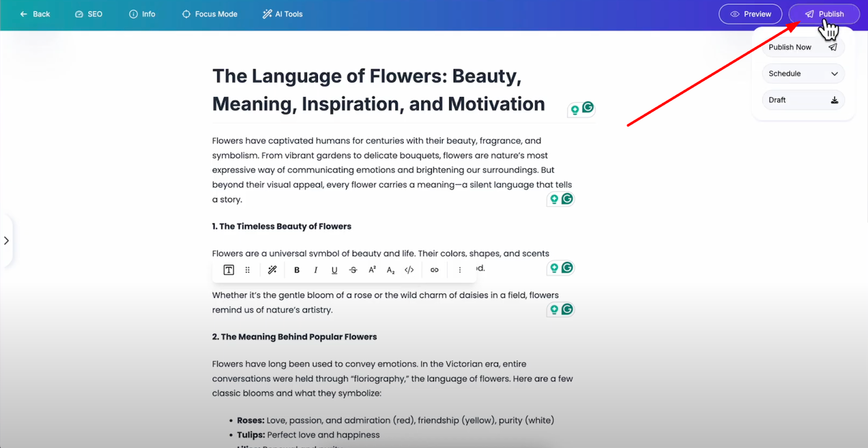
Task: Apply strikethrough formatting
Action: pos(353,270)
